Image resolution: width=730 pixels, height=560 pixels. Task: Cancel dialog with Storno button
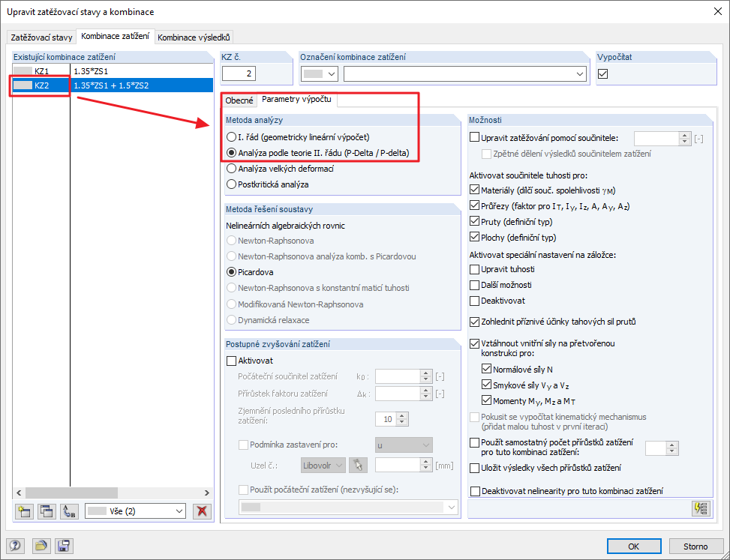click(x=695, y=547)
